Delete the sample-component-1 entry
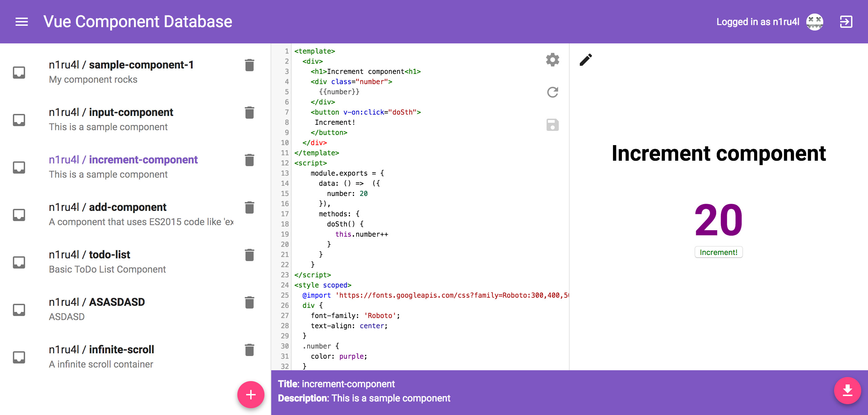 point(250,65)
